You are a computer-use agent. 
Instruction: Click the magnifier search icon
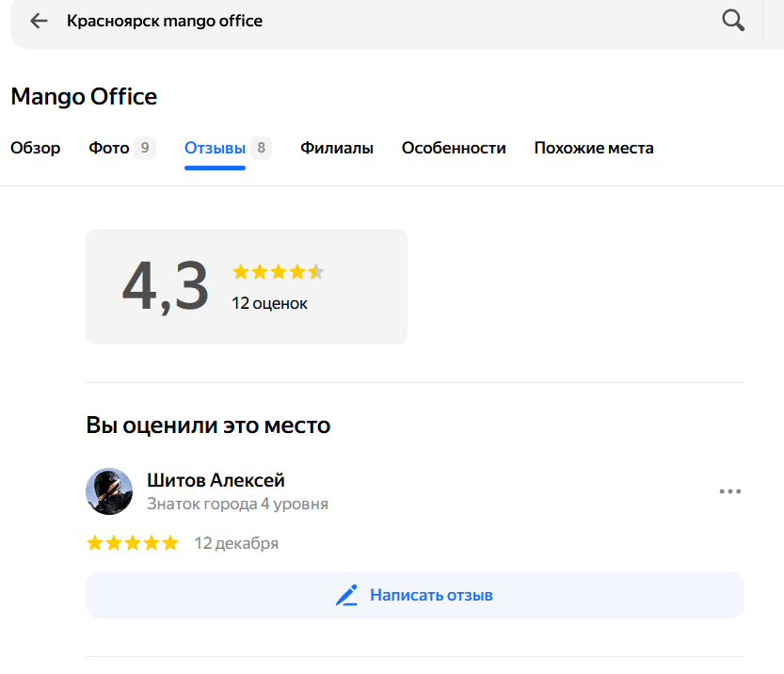tap(733, 21)
